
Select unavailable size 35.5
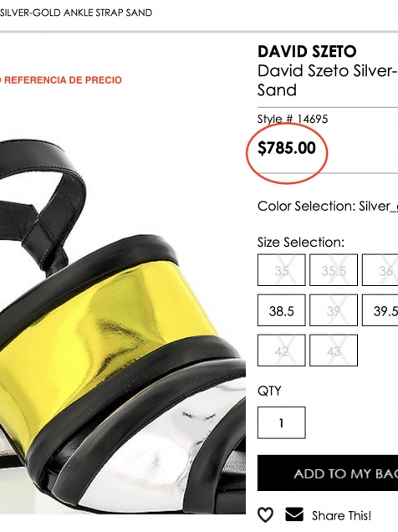tap(334, 270)
